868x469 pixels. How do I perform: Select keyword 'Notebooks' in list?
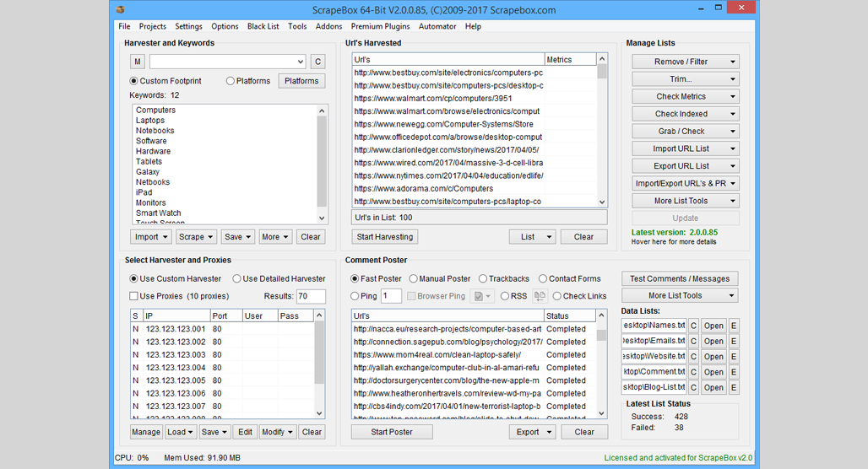pyautogui.click(x=155, y=131)
